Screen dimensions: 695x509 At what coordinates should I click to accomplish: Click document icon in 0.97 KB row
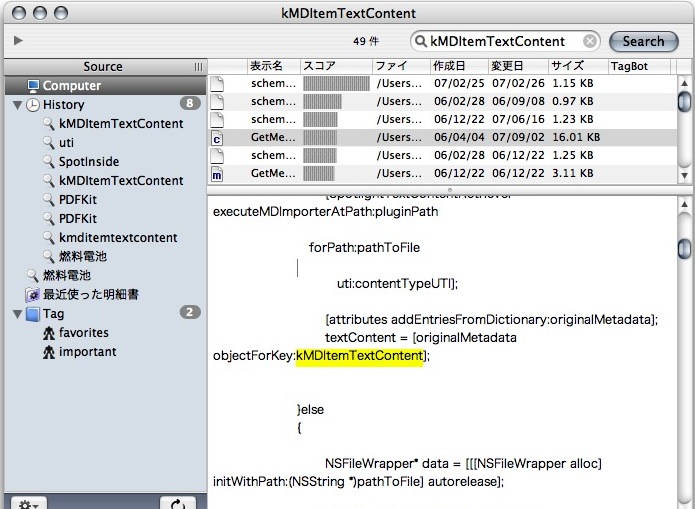coord(217,102)
